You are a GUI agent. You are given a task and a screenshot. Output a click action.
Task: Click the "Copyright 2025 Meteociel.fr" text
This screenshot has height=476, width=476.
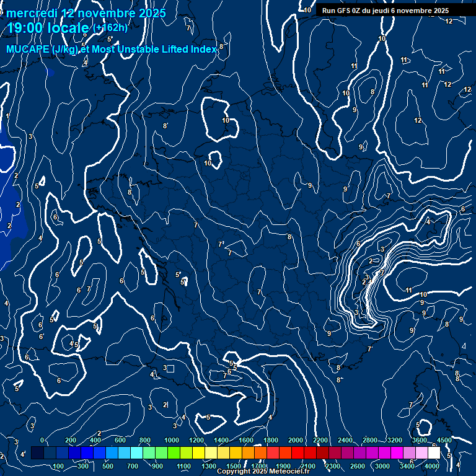coord(263,471)
